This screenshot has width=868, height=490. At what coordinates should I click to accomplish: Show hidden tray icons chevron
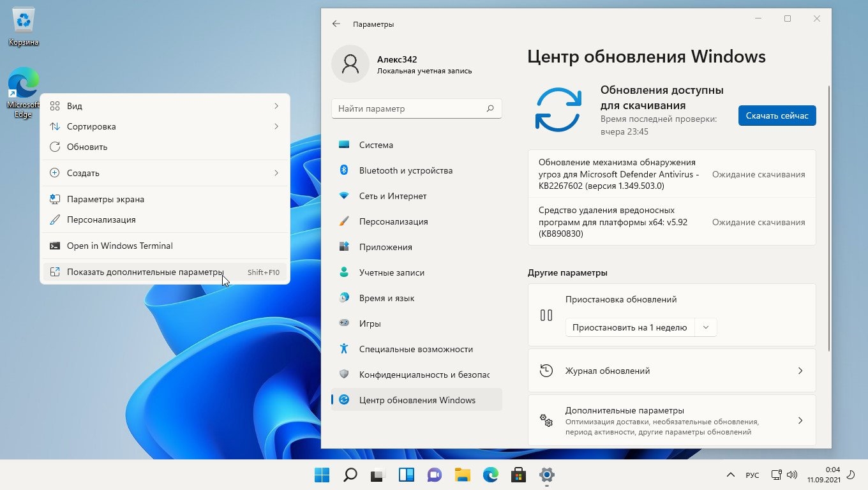730,475
